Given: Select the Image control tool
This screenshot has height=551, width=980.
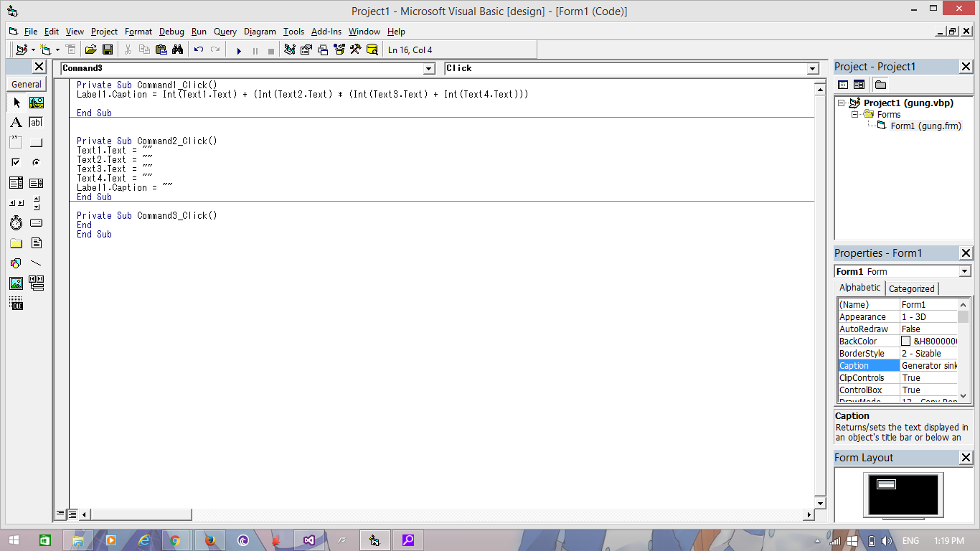Looking at the screenshot, I should point(17,283).
